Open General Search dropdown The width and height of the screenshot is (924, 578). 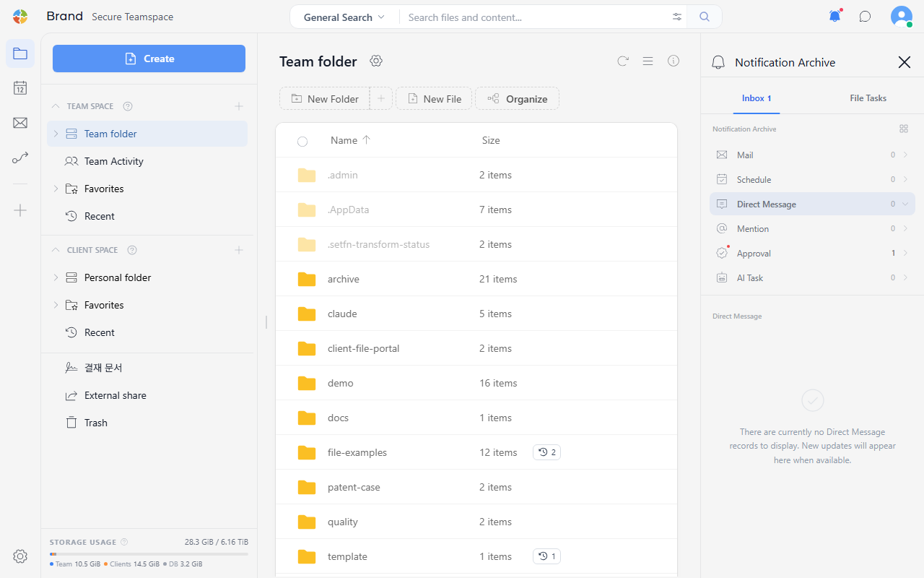click(x=344, y=17)
